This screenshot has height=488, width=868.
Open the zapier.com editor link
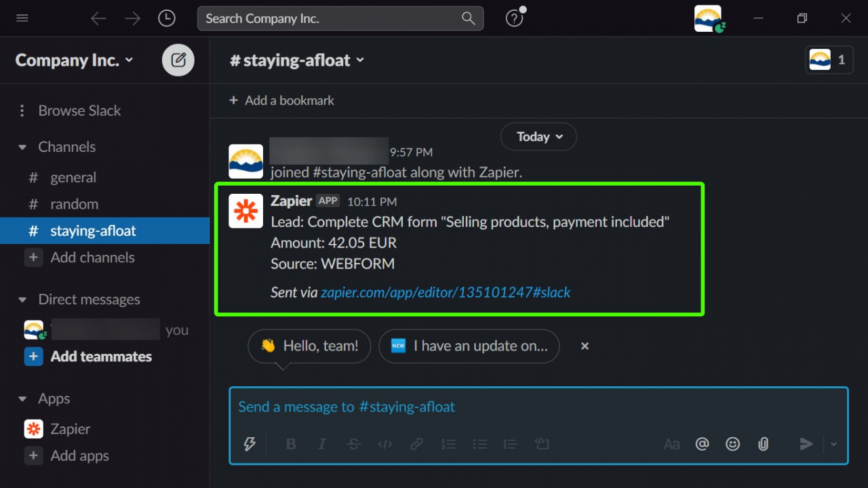pos(446,293)
